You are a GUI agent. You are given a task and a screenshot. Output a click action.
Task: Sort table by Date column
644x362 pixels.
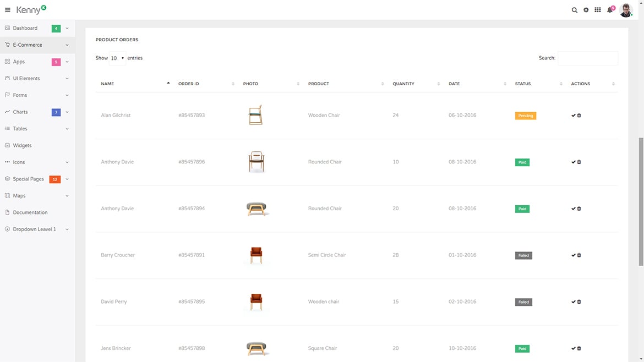coord(477,84)
